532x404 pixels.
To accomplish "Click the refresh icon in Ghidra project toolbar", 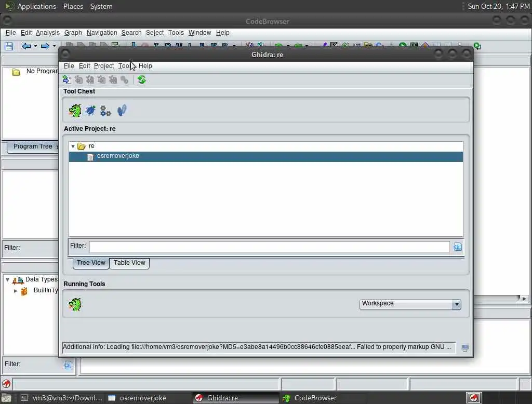I will point(142,80).
